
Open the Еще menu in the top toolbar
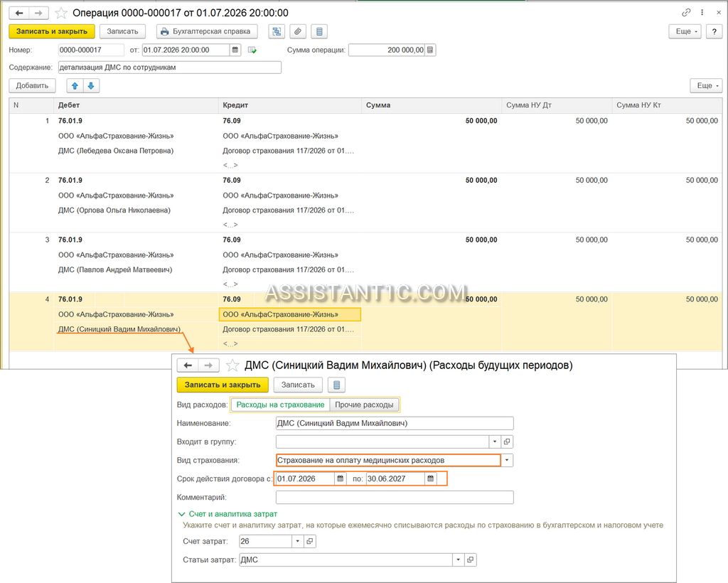point(685,31)
